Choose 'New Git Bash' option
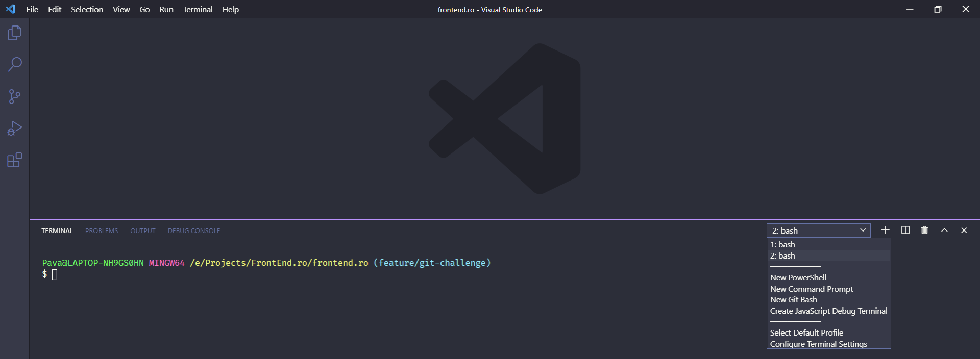Screen dimensions: 980x359 coord(793,300)
